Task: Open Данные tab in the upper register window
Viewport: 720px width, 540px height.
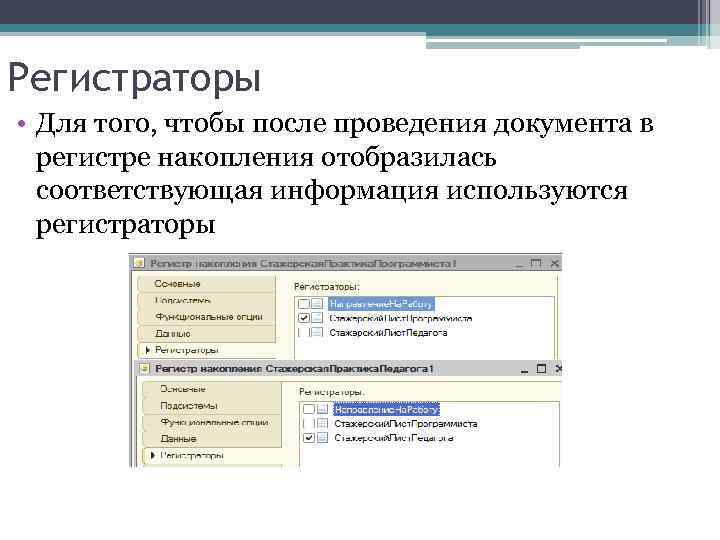Action: [x=207, y=333]
